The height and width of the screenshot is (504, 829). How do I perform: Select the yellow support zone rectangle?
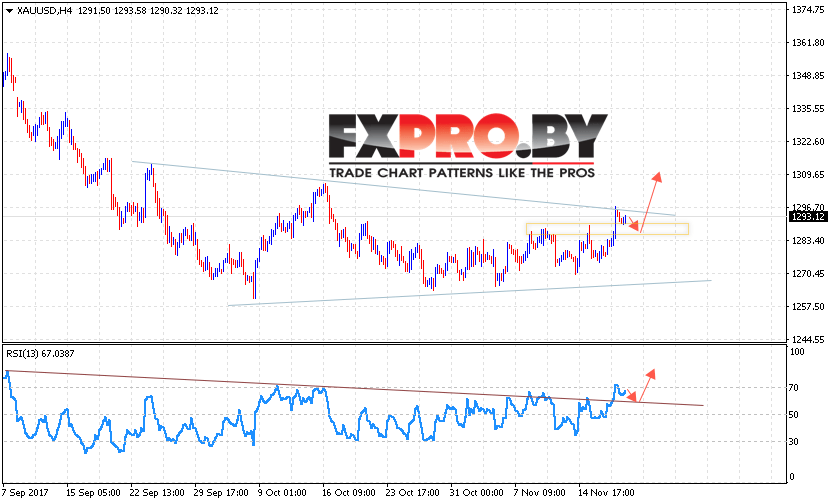[x=607, y=229]
